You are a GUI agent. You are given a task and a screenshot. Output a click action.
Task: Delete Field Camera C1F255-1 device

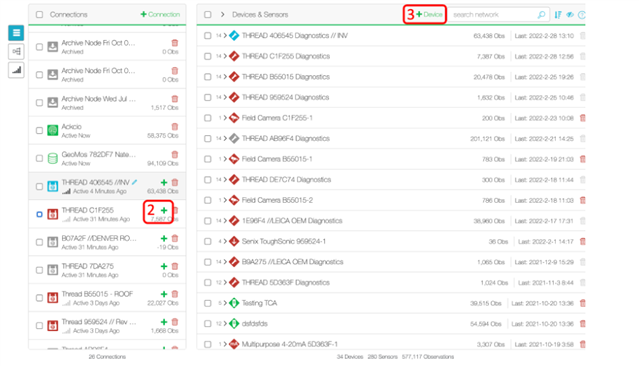tap(583, 118)
